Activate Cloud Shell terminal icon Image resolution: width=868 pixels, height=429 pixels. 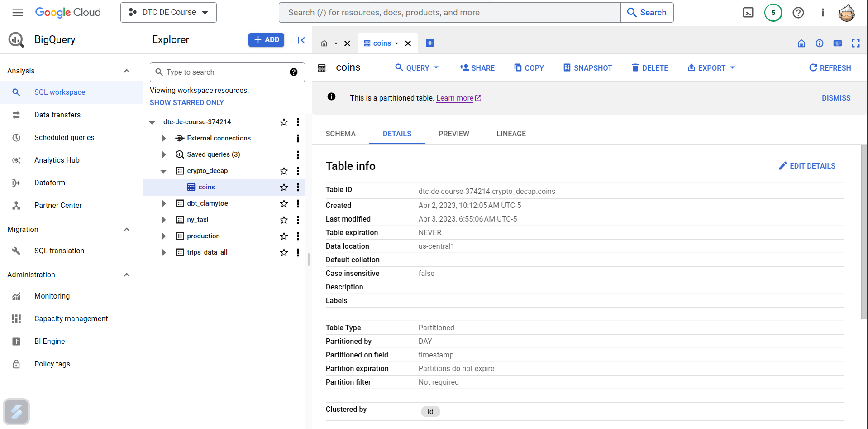pyautogui.click(x=748, y=13)
